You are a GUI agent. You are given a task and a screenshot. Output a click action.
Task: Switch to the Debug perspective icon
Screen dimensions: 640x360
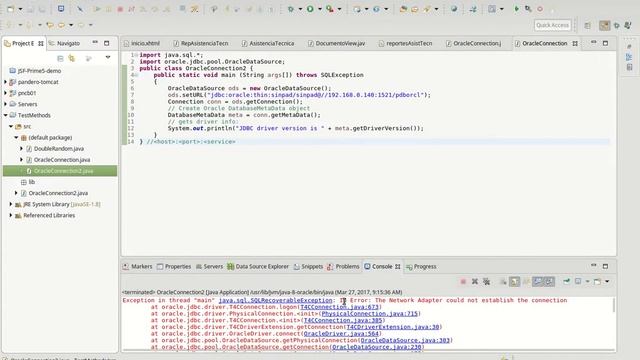(617, 25)
